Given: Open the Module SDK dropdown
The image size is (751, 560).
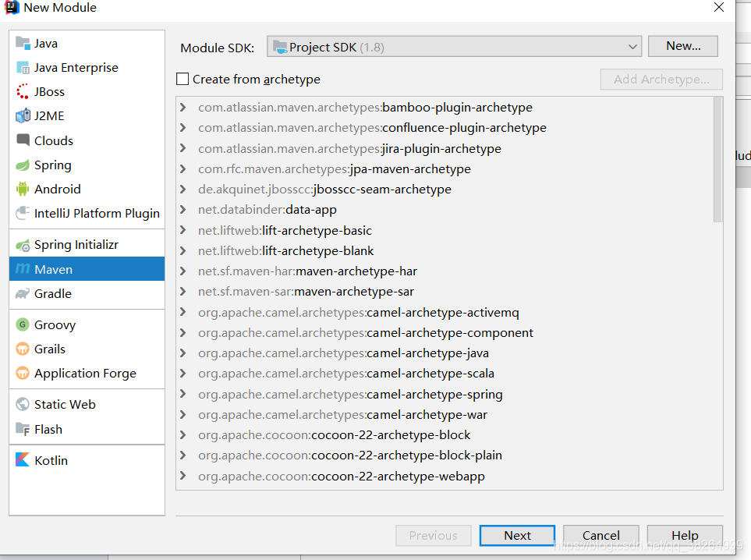Looking at the screenshot, I should pyautogui.click(x=454, y=47).
